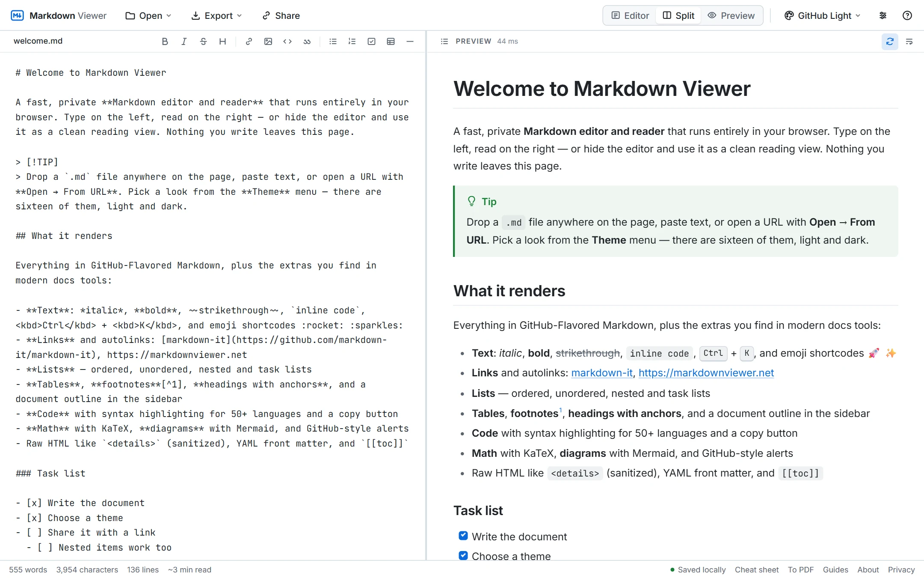Insert a horizontal rule
Image resolution: width=924 pixels, height=578 pixels.
[410, 42]
